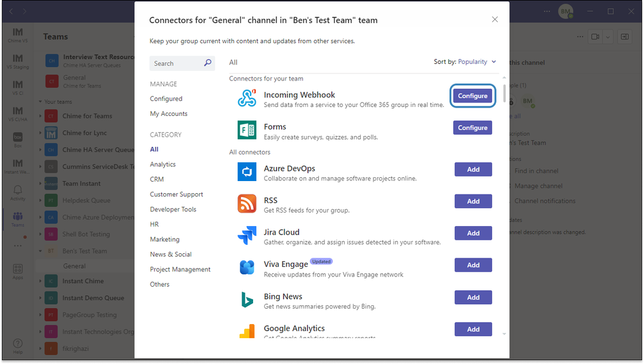Click the Google Analytics connector icon

coord(247,330)
